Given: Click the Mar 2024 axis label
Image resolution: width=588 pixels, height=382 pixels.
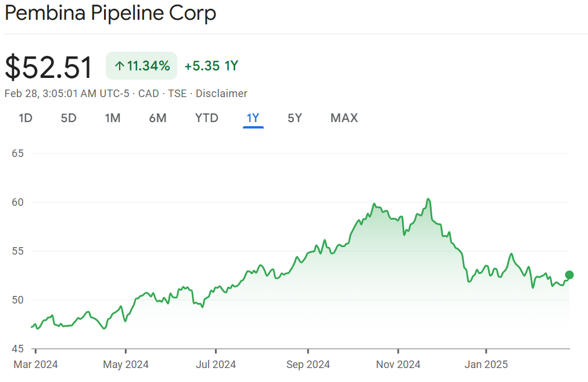Looking at the screenshot, I should [x=35, y=365].
